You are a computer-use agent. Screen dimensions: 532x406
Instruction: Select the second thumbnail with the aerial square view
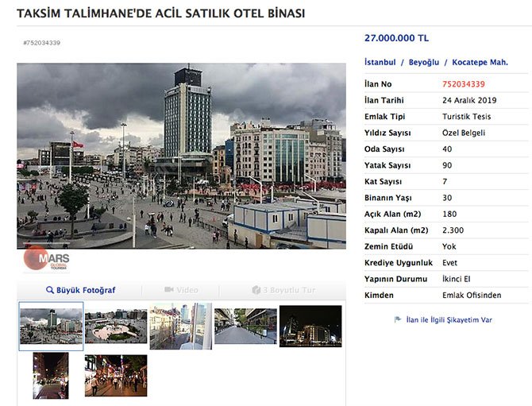(116, 326)
